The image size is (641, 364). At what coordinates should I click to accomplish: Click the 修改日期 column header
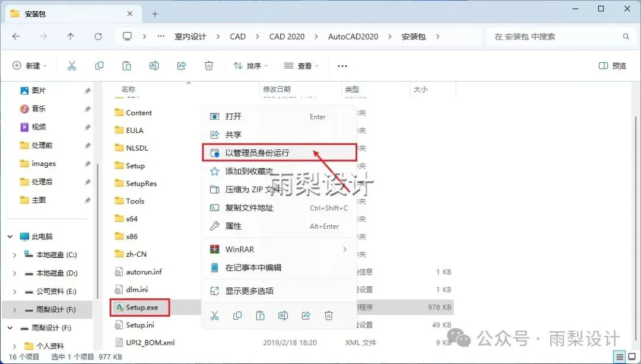pos(277,89)
